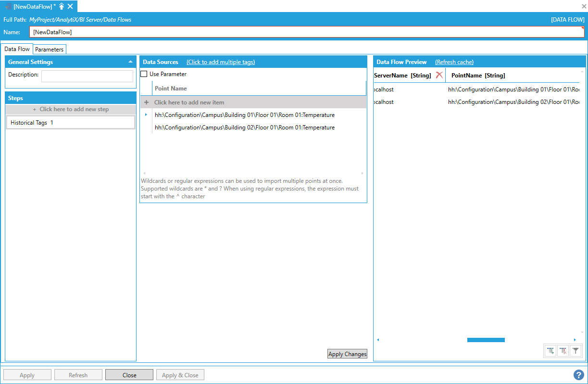Collapse the General Settings panel
The width and height of the screenshot is (588, 384).
coord(130,62)
